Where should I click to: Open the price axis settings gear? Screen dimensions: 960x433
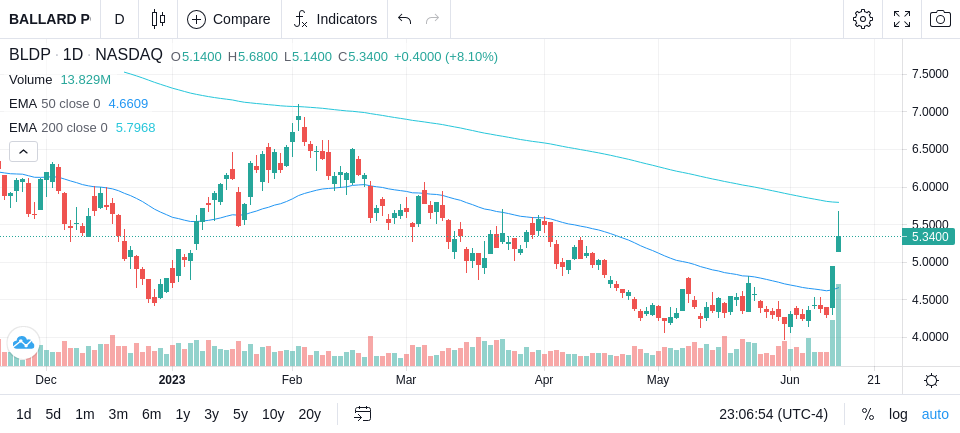[x=931, y=381]
